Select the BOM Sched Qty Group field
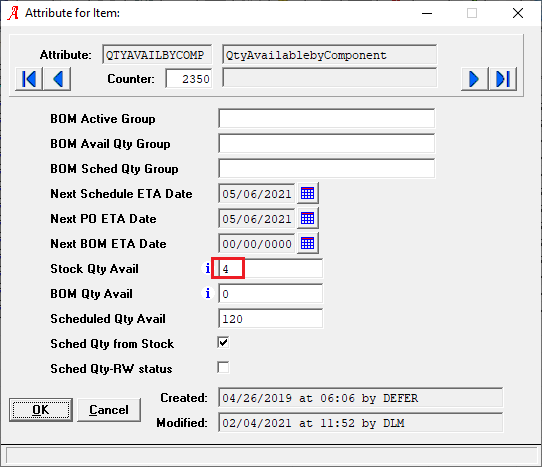The width and height of the screenshot is (542, 467). [327, 168]
